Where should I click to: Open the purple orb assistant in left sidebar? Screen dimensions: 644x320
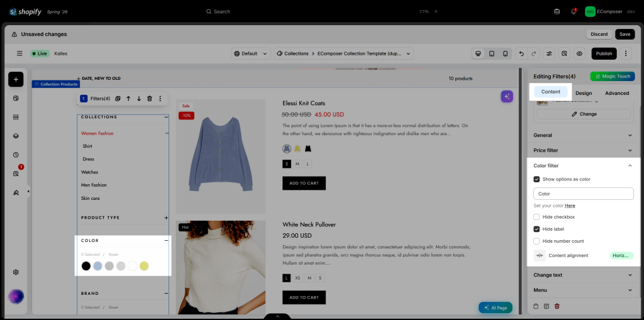click(16, 296)
